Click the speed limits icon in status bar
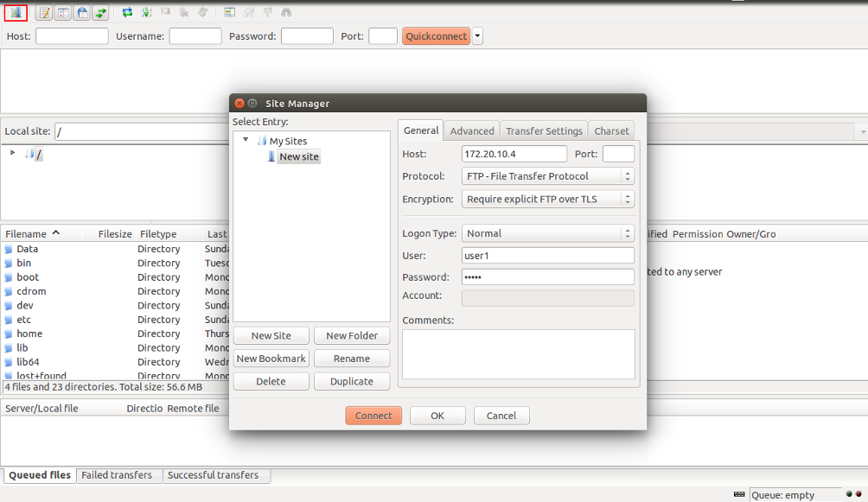 [739, 494]
